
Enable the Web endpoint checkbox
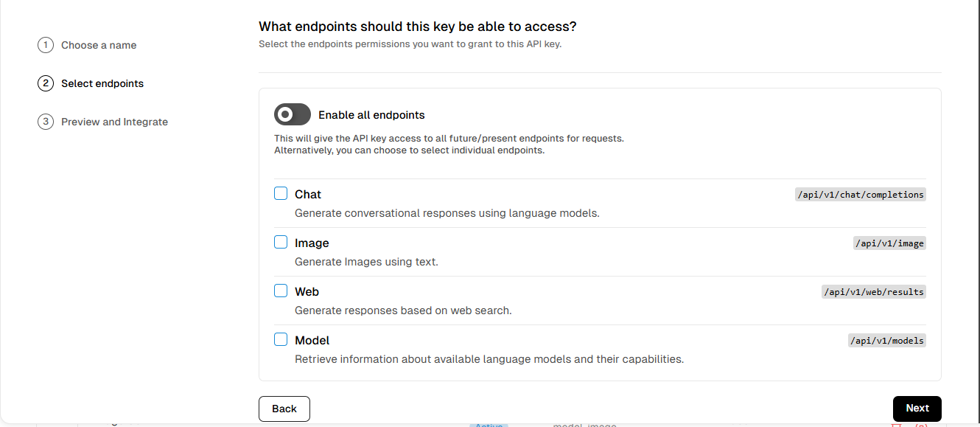(x=281, y=291)
